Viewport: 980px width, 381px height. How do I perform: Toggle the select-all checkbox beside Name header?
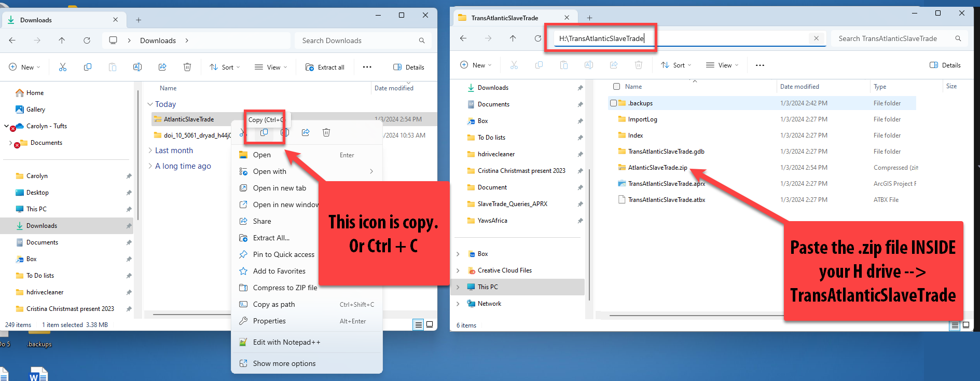pos(616,87)
